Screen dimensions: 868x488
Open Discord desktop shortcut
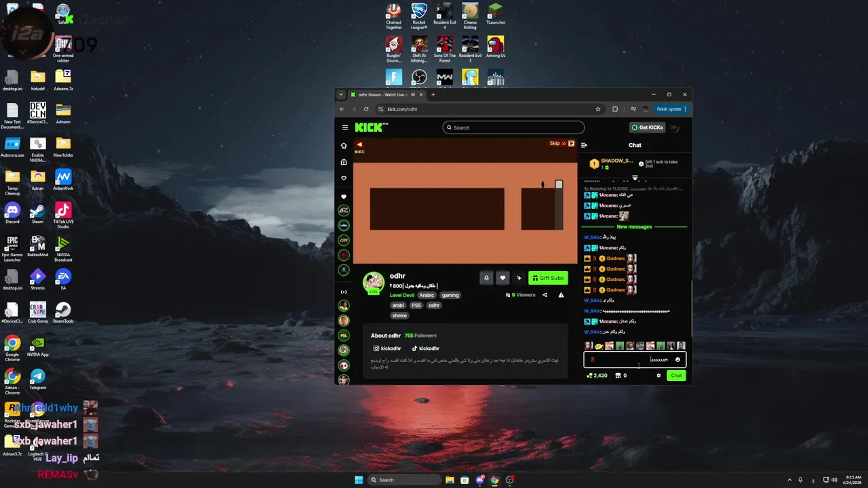click(12, 213)
